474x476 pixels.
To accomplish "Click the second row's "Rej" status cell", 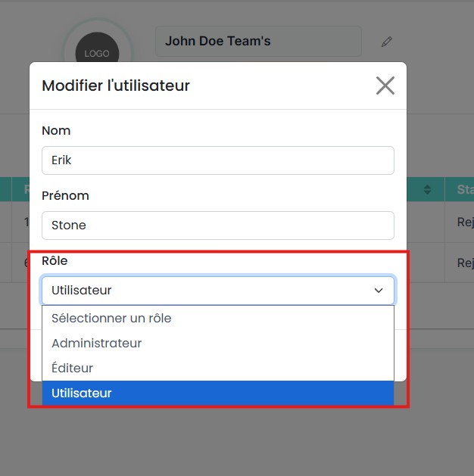I will pyautogui.click(x=464, y=263).
